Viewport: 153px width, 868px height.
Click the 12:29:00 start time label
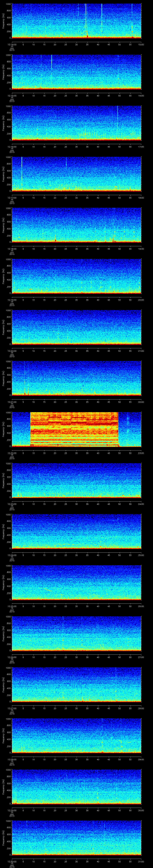click(x=12, y=810)
